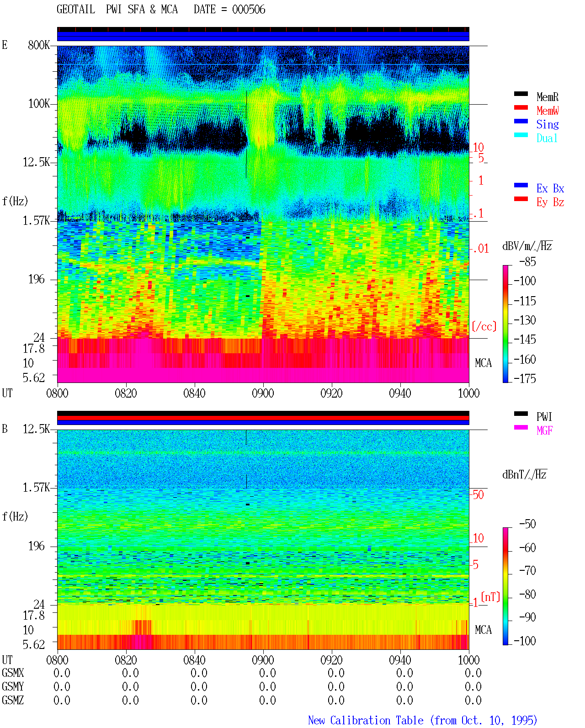This screenshot has width=585, height=728.
Task: Click the MGF legend label
Action: [x=545, y=430]
